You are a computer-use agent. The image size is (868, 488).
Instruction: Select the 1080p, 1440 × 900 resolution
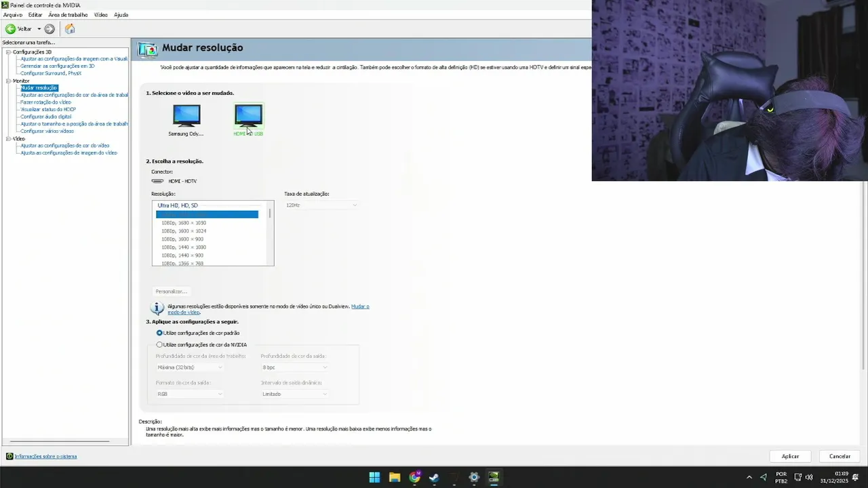[x=182, y=256]
